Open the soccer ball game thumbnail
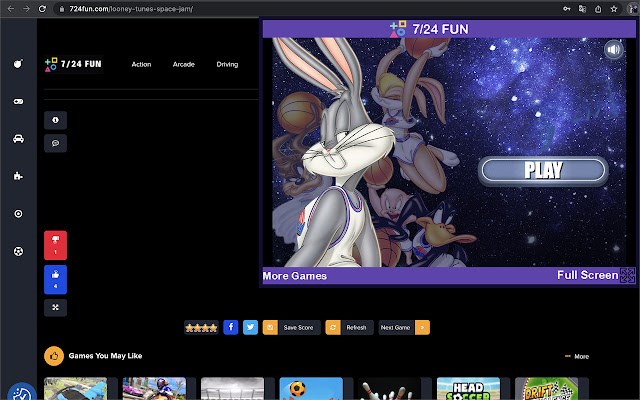 (311, 389)
